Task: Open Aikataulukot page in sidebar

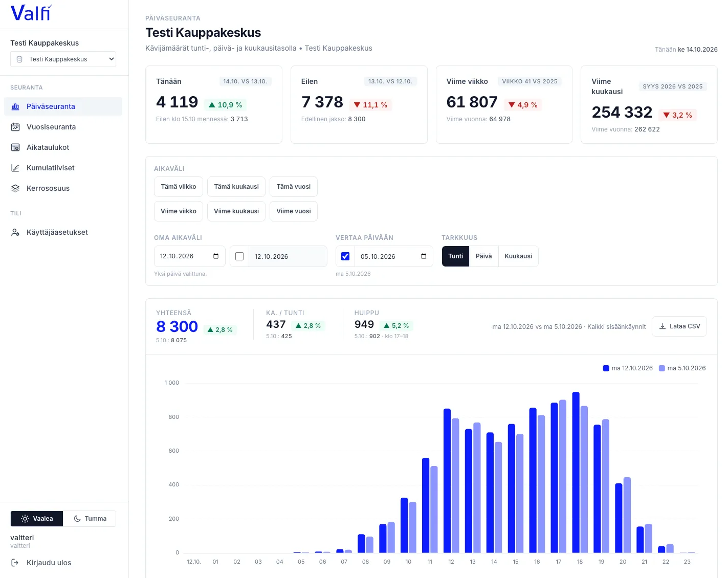Action: click(63, 147)
